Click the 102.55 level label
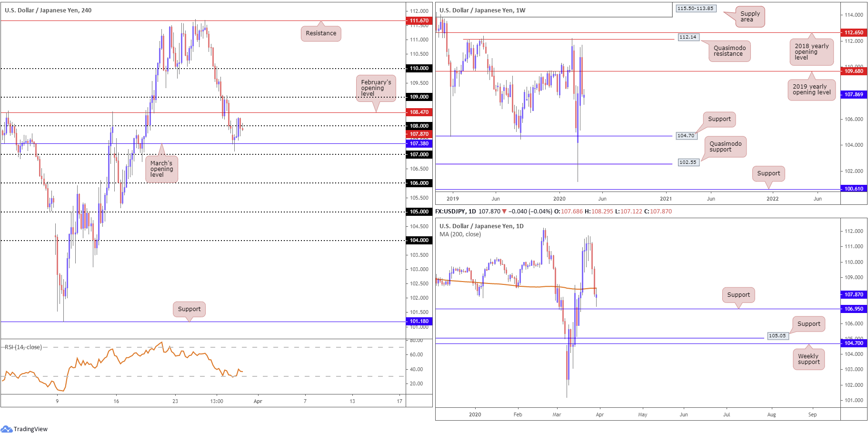The height and width of the screenshot is (434, 868). click(688, 162)
